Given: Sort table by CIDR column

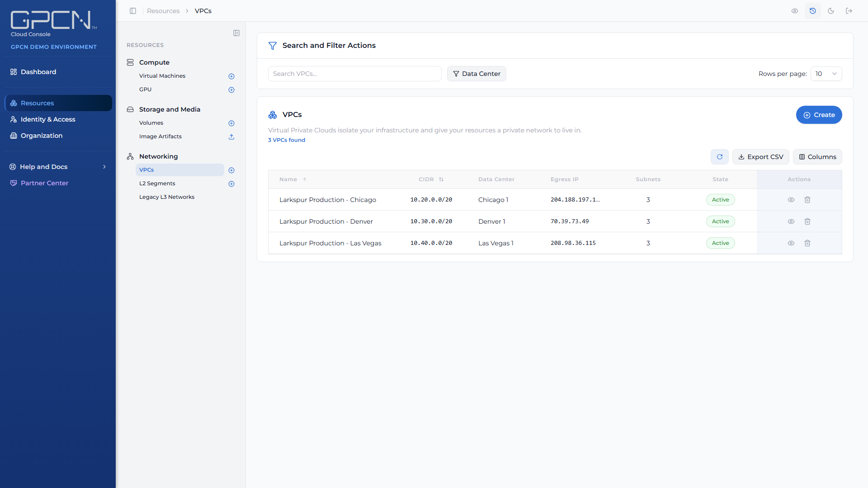Looking at the screenshot, I should pos(431,179).
